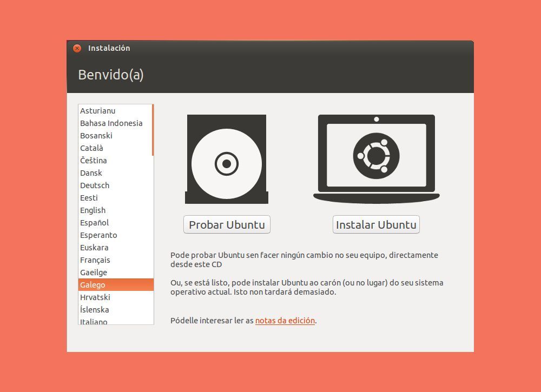Select Español language
541x392 pixels.
115,222
